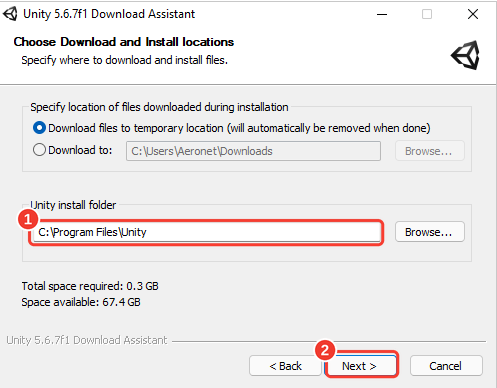Close the Download Assistant window
The width and height of the screenshot is (497, 388).
point(473,14)
